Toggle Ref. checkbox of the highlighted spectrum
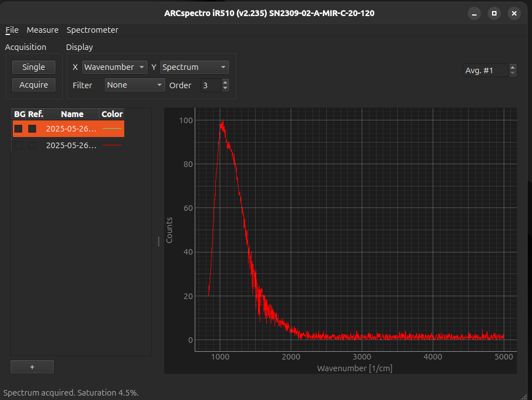 [32, 129]
